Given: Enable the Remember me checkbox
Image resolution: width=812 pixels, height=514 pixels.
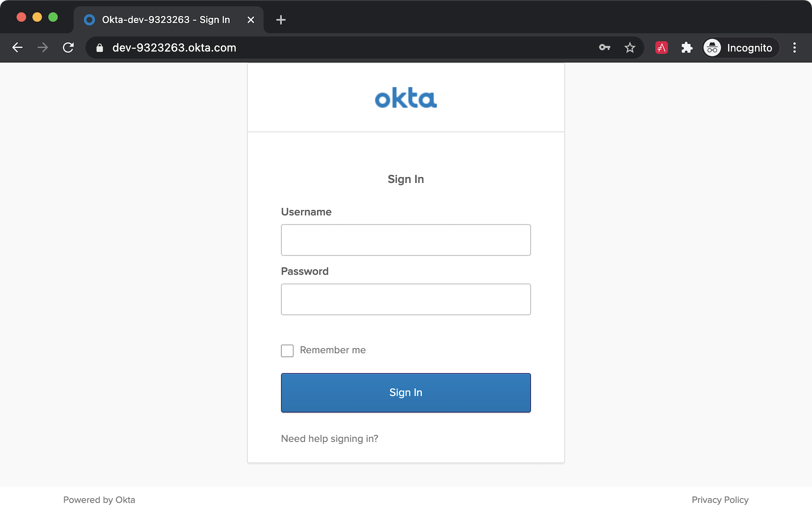Looking at the screenshot, I should pos(287,350).
